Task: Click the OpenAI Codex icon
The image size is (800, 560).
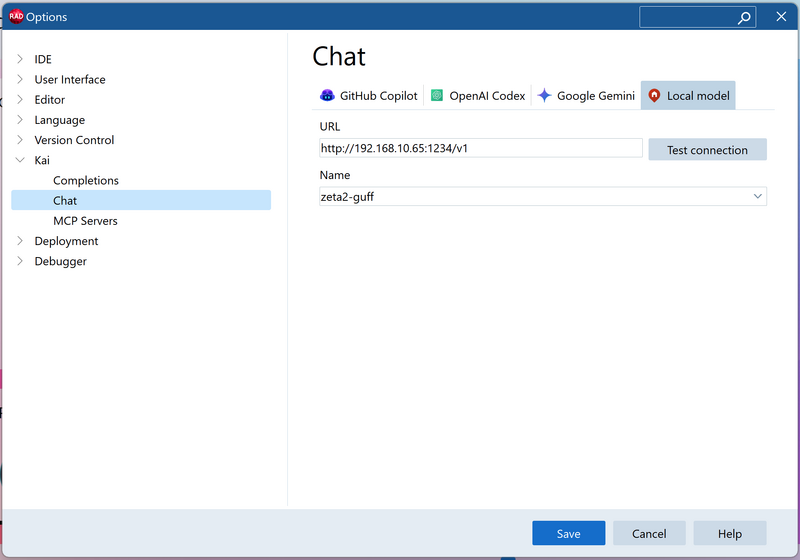Action: pyautogui.click(x=437, y=95)
